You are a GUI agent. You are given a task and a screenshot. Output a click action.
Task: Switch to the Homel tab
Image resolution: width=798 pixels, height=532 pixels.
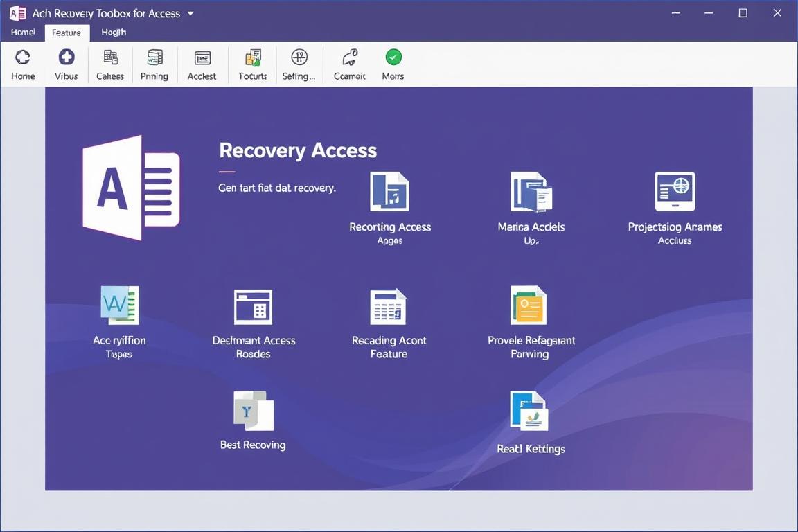23,32
